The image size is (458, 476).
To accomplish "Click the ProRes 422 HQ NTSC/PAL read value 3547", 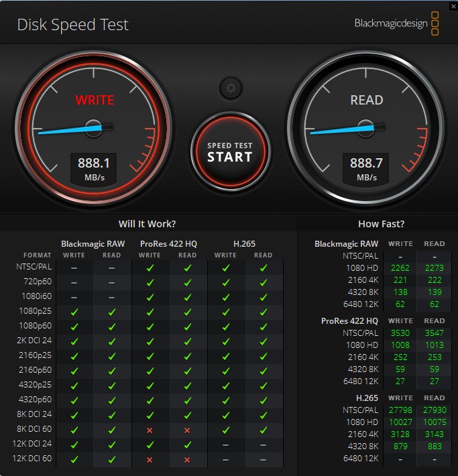I will [x=434, y=333].
